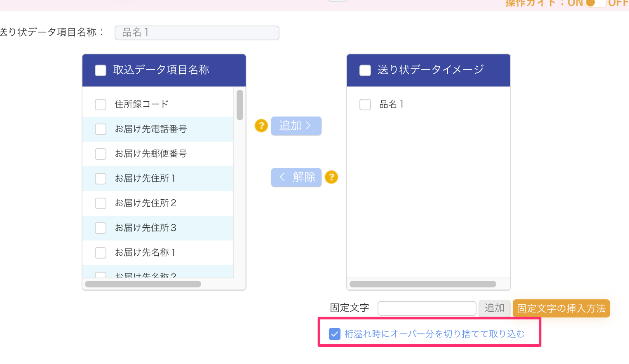The height and width of the screenshot is (364, 629).
Task: Tick the お届け先名称１ checkbox
Action: [101, 253]
